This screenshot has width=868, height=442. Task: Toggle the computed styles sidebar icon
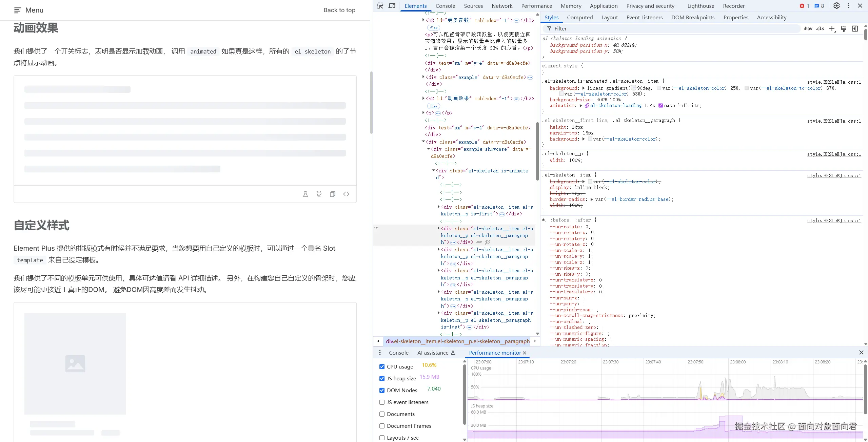pos(855,29)
